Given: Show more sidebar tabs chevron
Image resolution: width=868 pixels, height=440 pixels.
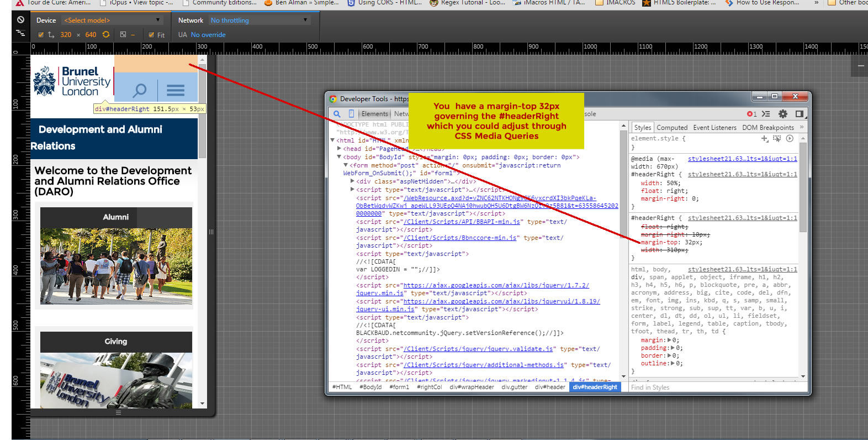Looking at the screenshot, I should pyautogui.click(x=802, y=127).
